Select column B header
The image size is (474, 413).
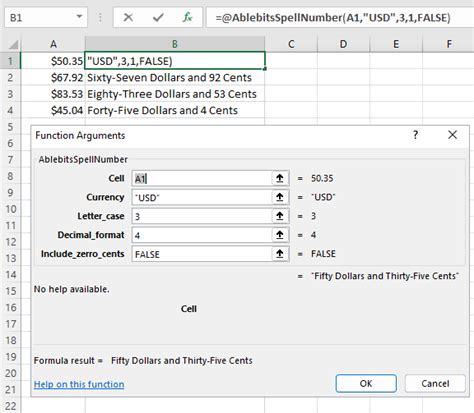point(175,44)
